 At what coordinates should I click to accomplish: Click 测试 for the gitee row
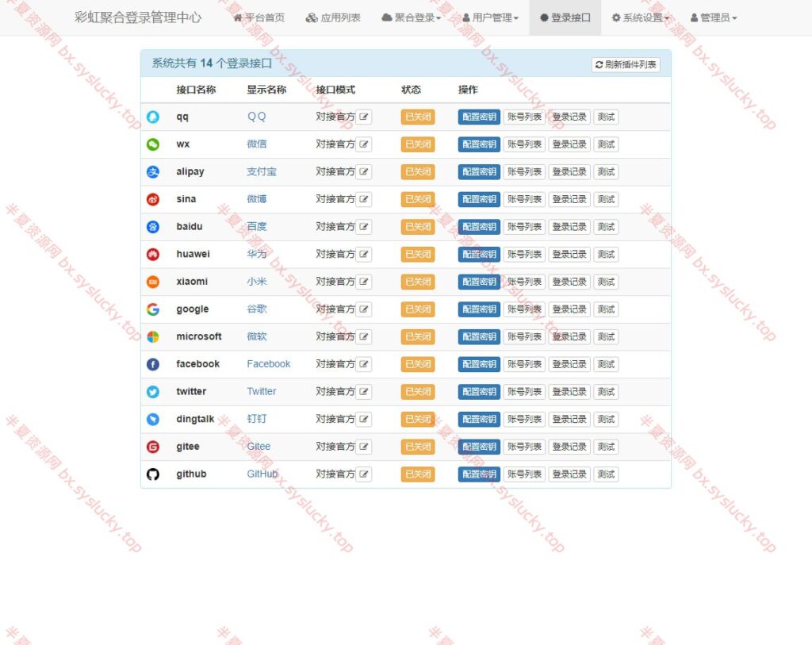pyautogui.click(x=605, y=447)
